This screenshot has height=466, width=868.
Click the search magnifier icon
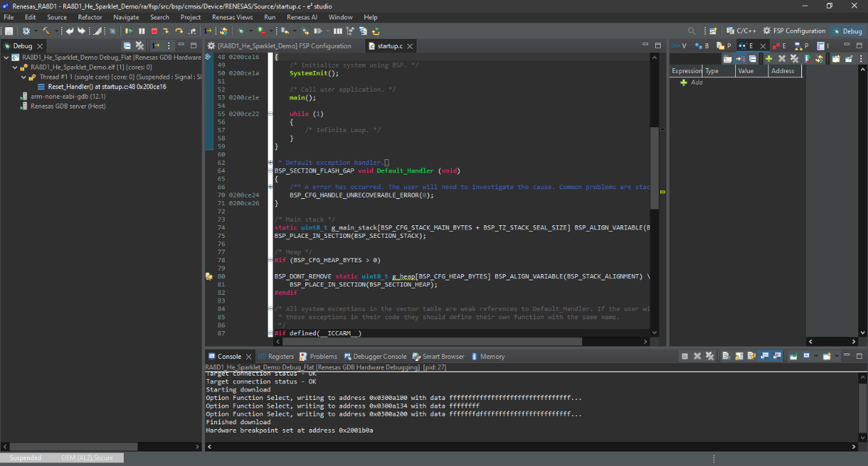point(691,31)
